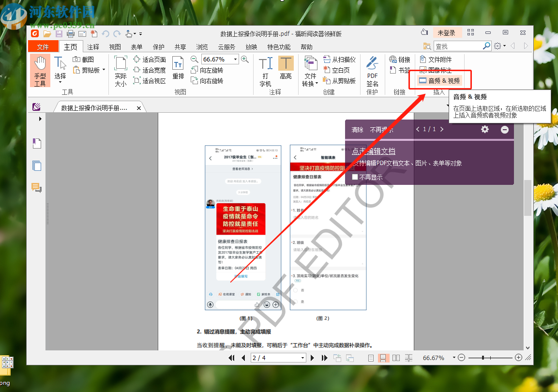Image resolution: width=558 pixels, height=392 pixels.
Task: Open status bar zoom percentage dropdown arrow
Action: click(x=454, y=358)
